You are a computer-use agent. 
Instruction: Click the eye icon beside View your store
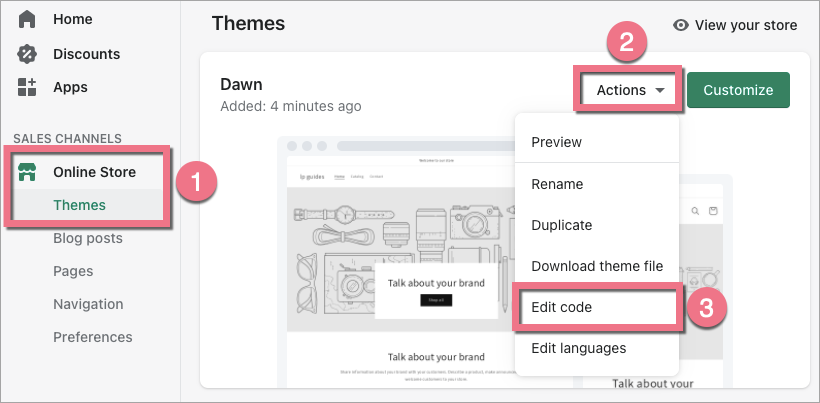[681, 25]
